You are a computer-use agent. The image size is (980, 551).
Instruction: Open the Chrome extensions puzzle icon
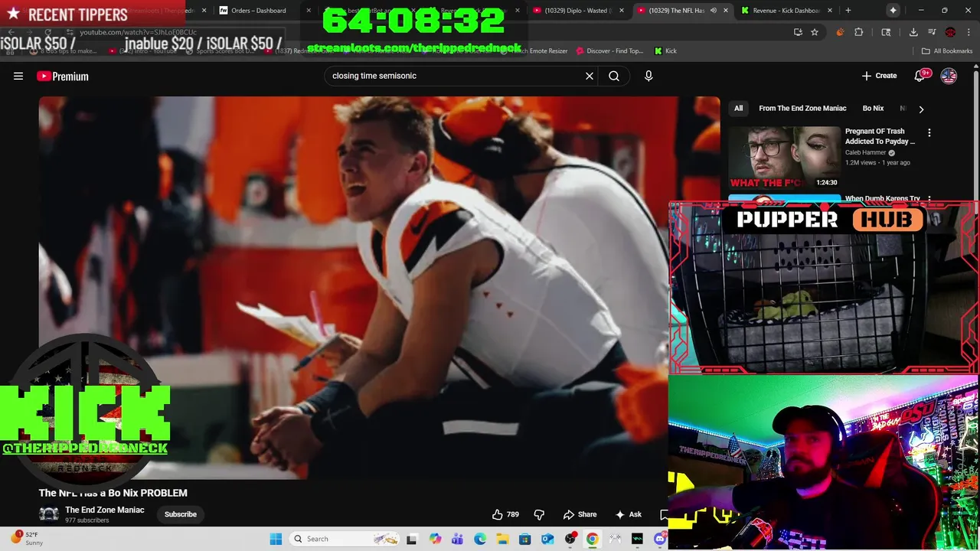[x=858, y=32]
